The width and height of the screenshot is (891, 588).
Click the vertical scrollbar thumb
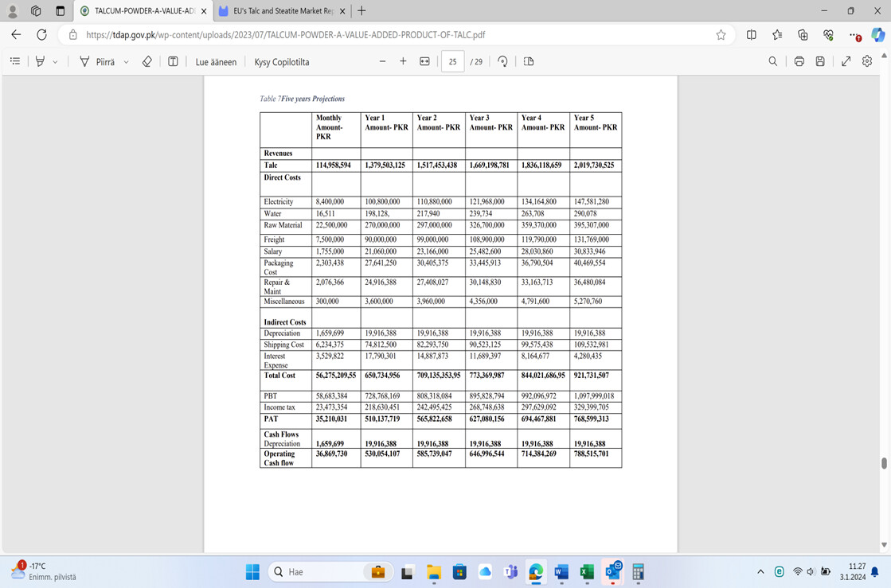[884, 463]
